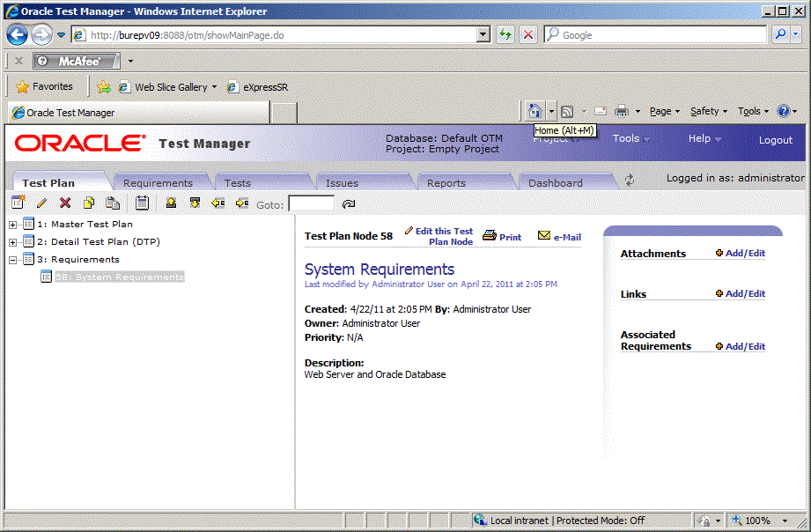Click the Add to Favorites Bar star icon
811x532 pixels.
[104, 87]
